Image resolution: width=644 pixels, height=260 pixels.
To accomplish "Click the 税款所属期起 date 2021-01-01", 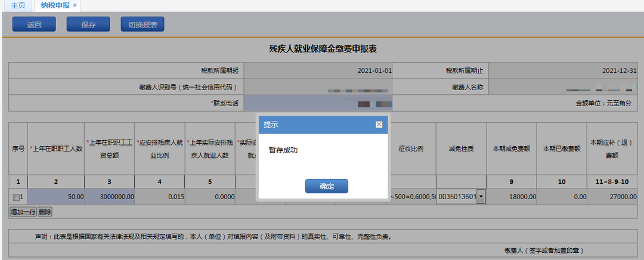I will [318, 70].
